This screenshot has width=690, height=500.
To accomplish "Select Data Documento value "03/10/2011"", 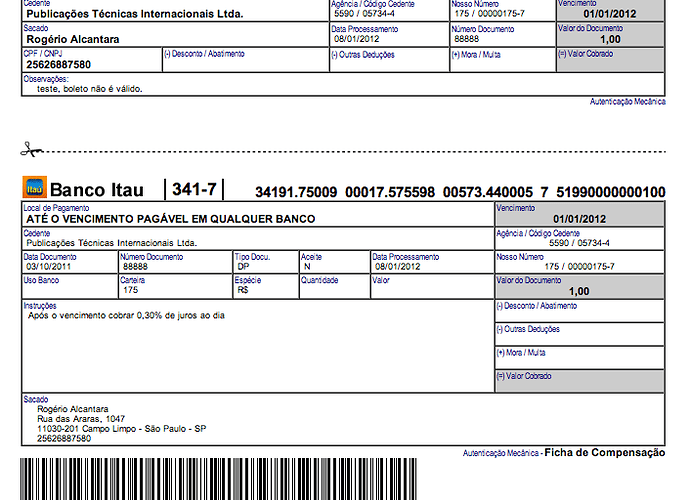I will point(48,267).
